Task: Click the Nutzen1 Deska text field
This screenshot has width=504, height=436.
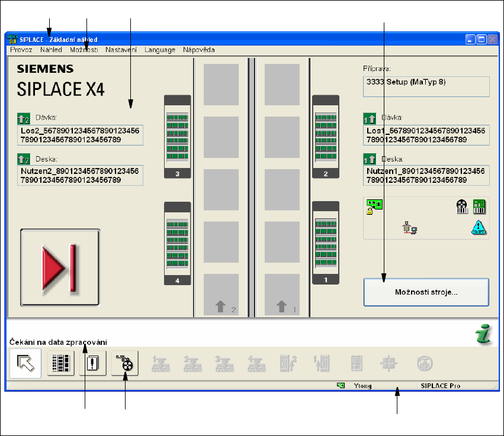Action: (x=426, y=176)
